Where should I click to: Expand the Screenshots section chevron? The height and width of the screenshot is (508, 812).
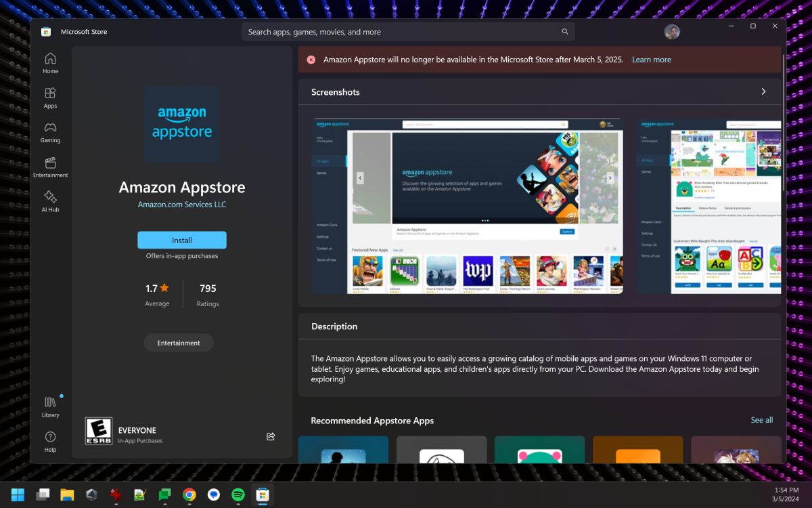tap(763, 91)
